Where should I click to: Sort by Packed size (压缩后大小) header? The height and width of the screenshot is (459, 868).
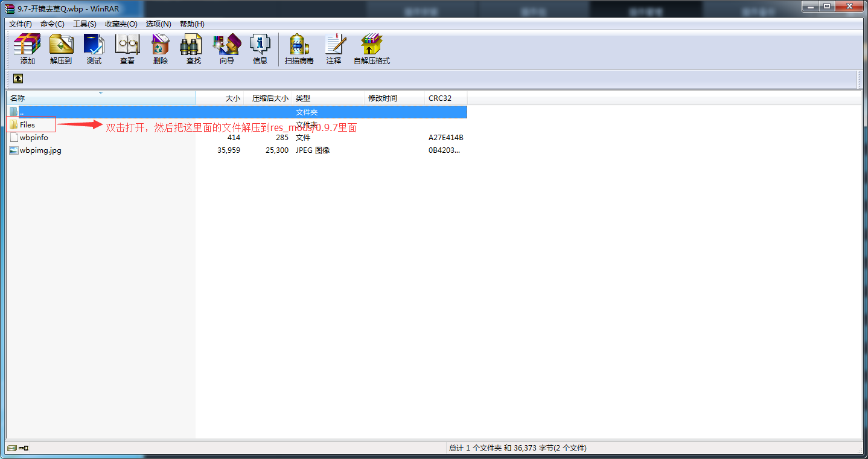pos(268,98)
